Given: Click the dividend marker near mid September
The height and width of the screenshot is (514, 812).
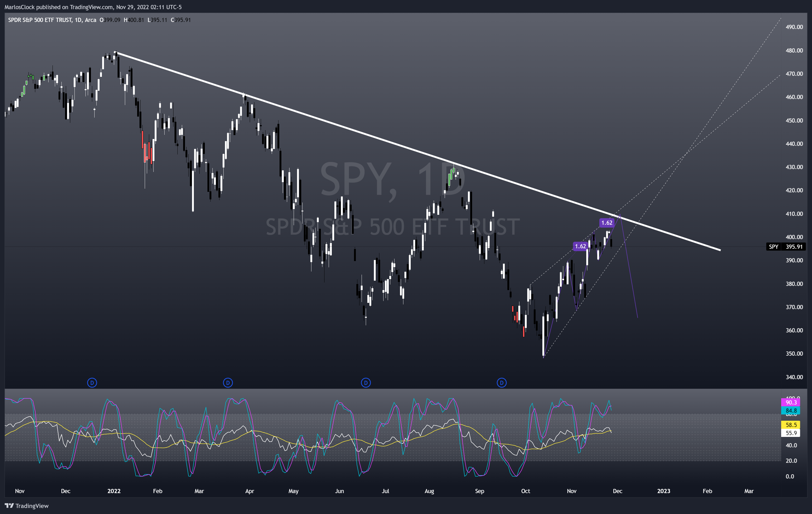Looking at the screenshot, I should [x=502, y=383].
